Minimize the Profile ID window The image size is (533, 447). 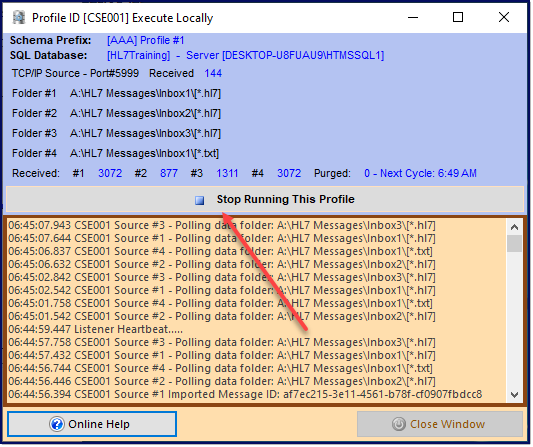[413, 17]
